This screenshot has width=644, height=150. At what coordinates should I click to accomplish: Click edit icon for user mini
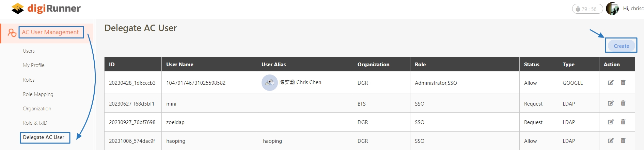611,103
